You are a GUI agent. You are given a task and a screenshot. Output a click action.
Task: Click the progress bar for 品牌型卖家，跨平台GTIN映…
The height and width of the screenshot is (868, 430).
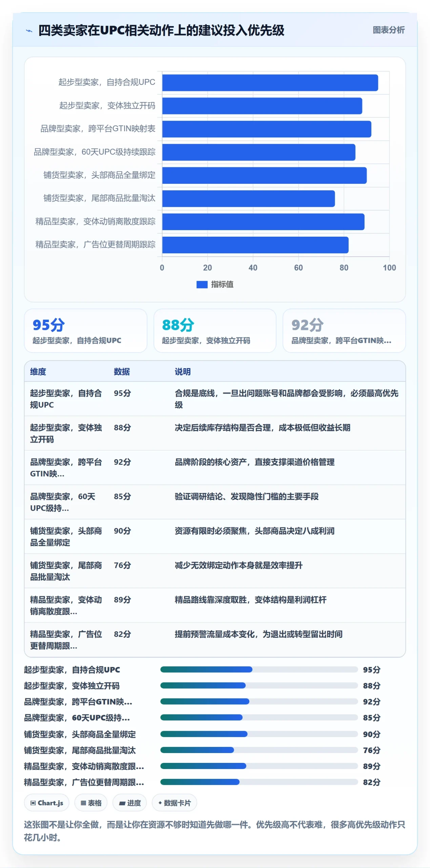point(259,701)
